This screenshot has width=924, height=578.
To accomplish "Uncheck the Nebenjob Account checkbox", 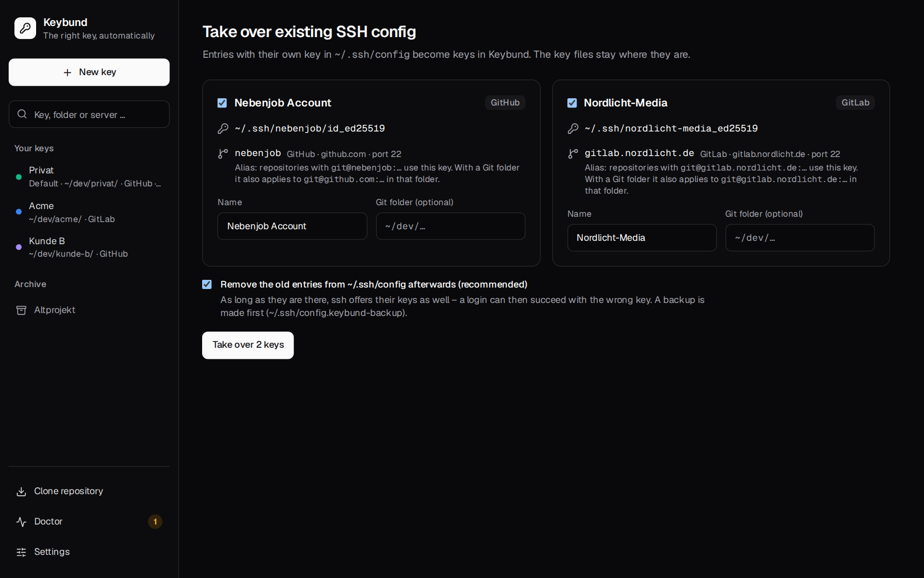I will click(x=222, y=103).
